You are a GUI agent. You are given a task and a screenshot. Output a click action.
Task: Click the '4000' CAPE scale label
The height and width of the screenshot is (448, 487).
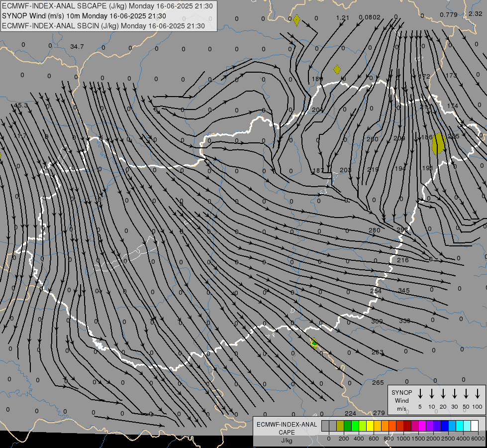pyautogui.click(x=463, y=439)
